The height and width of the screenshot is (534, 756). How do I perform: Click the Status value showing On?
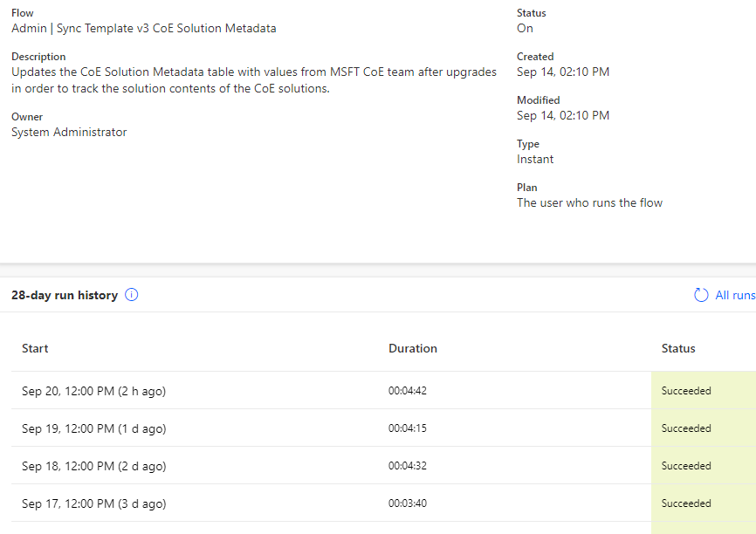524,28
